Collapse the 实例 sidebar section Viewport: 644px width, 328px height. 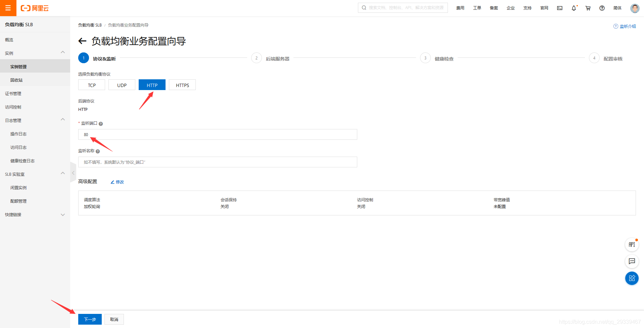(x=63, y=52)
